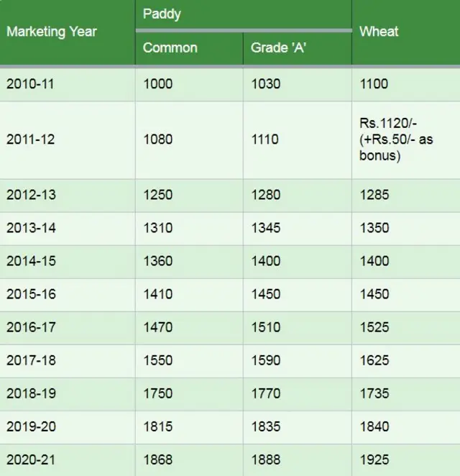Click the Wheat value 1525

[x=374, y=327]
